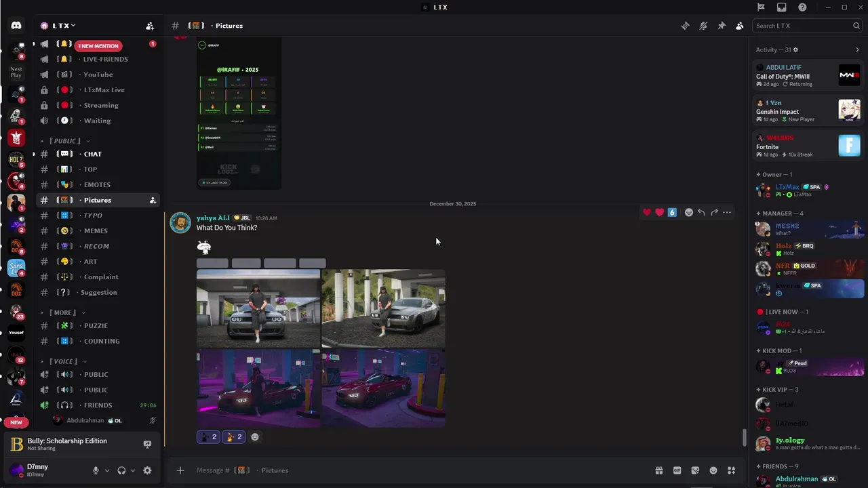Screen dimensions: 868x488
Task: Open the GIF picker icon
Action: click(677, 470)
